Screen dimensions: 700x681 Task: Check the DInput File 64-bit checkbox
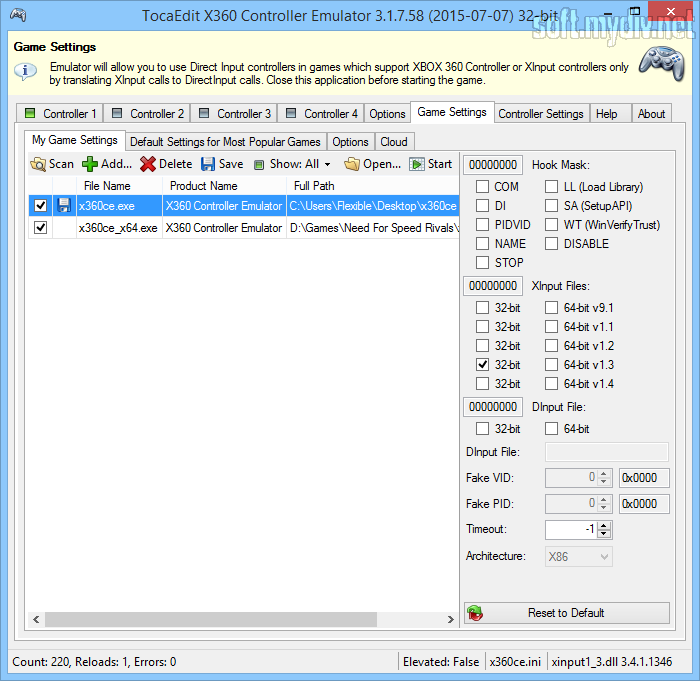pos(551,429)
